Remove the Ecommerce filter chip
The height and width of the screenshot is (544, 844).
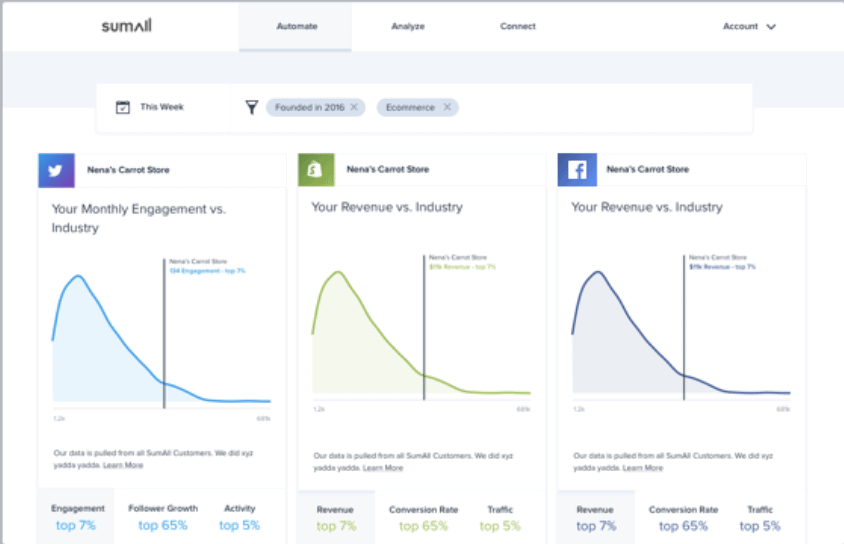click(x=447, y=107)
